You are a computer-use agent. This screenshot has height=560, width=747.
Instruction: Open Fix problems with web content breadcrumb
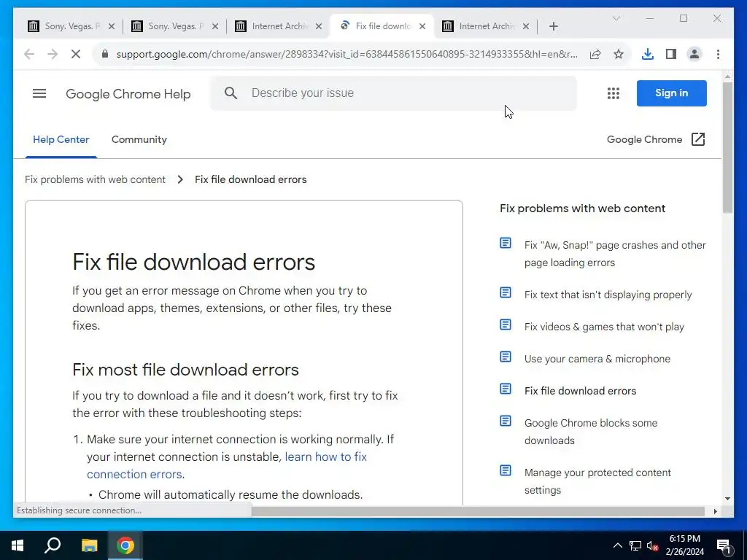(96, 179)
